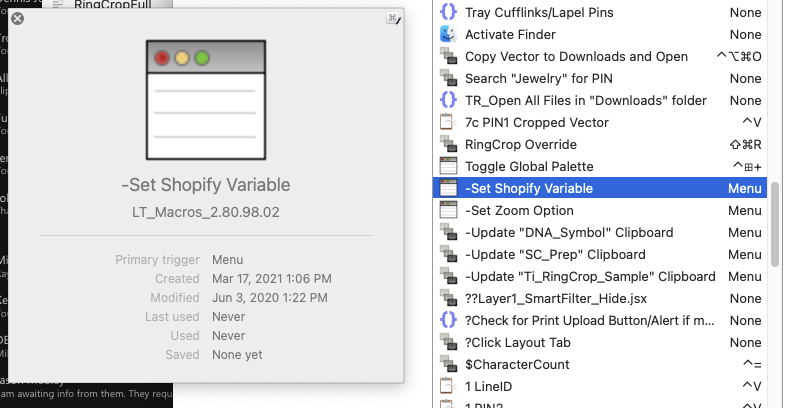Select Search "Jewelry" for PIN macro
The image size is (804, 408).
click(600, 78)
